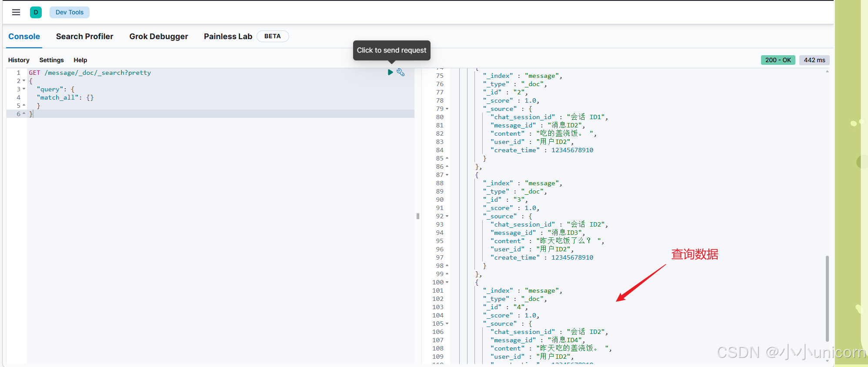Open the Dev Tools breadcrumb
This screenshot has width=868, height=367.
[x=70, y=12]
